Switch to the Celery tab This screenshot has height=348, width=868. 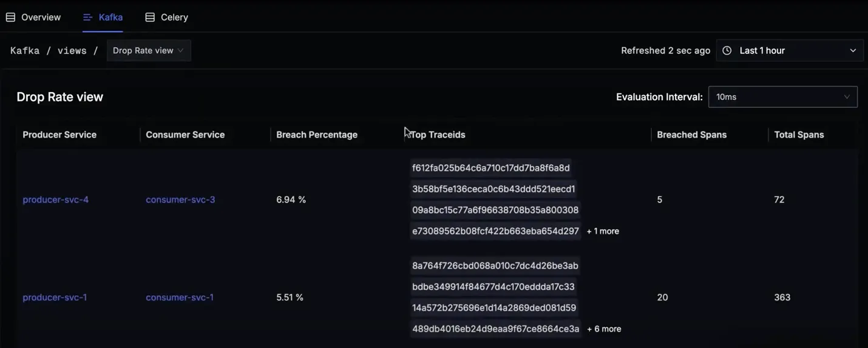(167, 17)
